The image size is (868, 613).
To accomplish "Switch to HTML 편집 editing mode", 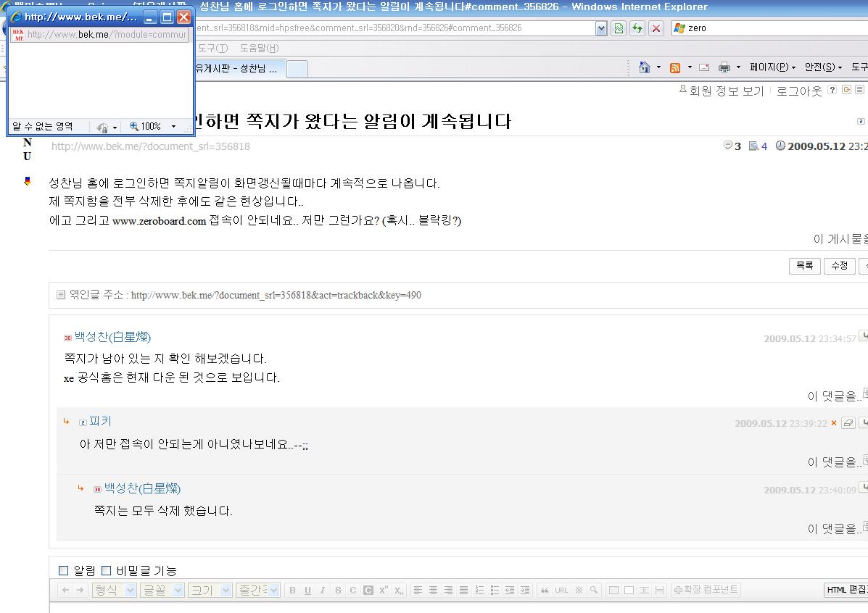I will 846,591.
